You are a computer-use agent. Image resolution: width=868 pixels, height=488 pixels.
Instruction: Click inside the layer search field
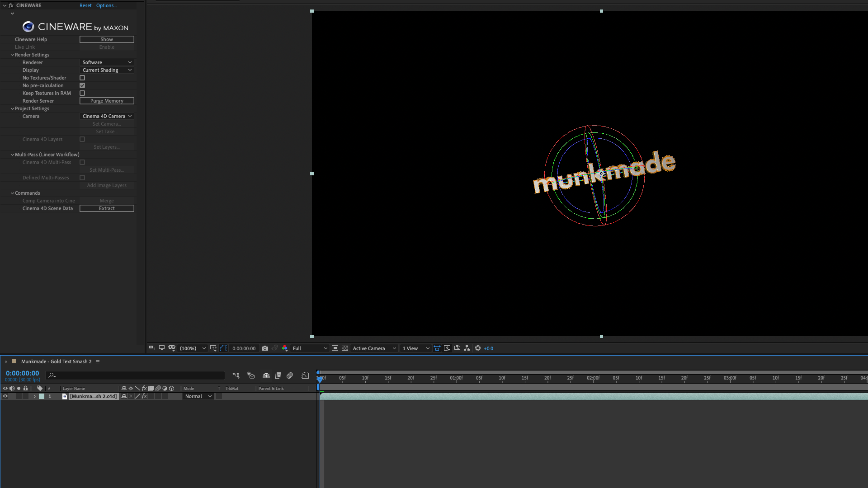(136, 375)
